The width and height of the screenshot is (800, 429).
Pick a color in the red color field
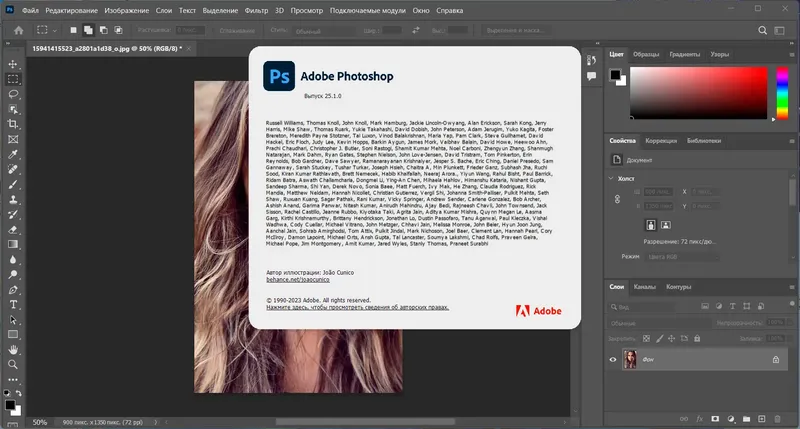click(x=698, y=93)
